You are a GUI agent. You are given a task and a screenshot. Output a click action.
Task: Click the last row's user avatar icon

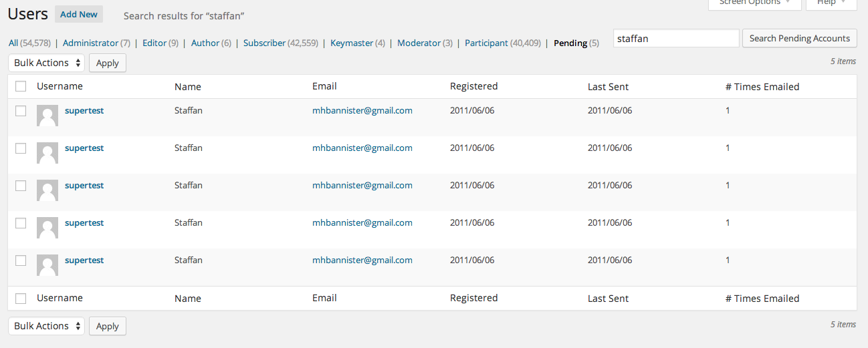(x=47, y=265)
